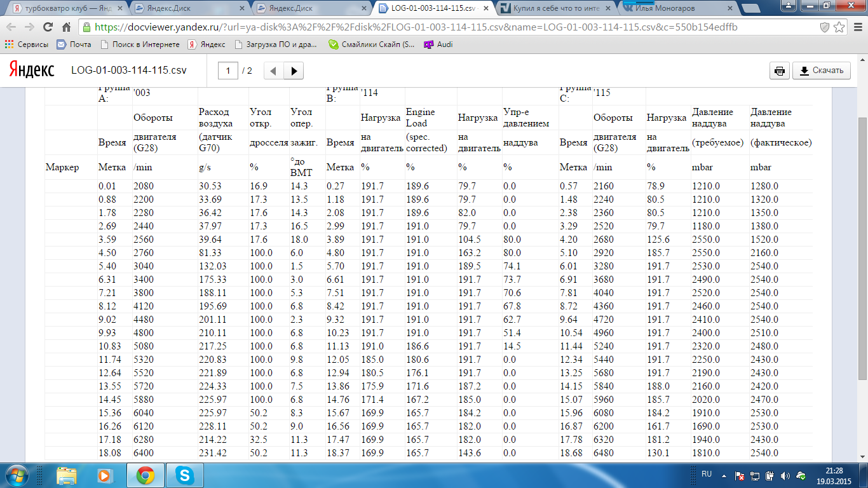Click the print document icon
This screenshot has height=488, width=868.
coord(779,71)
